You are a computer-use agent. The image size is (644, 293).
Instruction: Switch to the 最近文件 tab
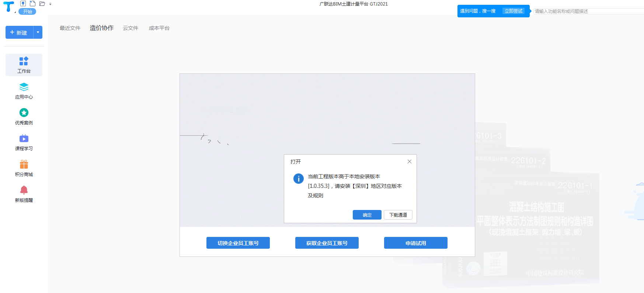(70, 28)
